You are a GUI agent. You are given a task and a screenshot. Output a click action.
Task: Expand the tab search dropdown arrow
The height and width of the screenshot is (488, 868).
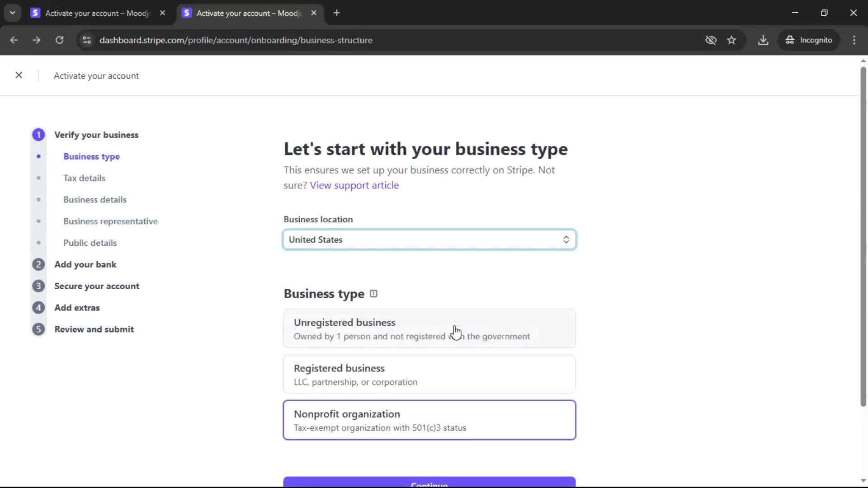pyautogui.click(x=13, y=13)
